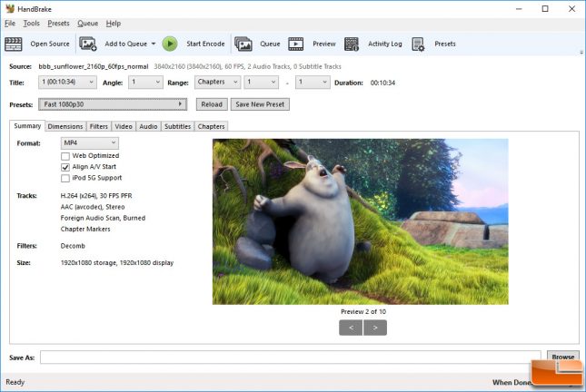The height and width of the screenshot is (392, 586).
Task: Switch to the Audio tab
Action: [x=148, y=126]
